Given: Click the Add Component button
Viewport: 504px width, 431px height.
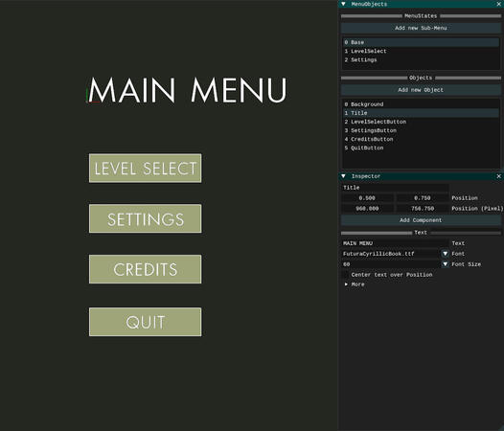Looking at the screenshot, I should click(421, 220).
